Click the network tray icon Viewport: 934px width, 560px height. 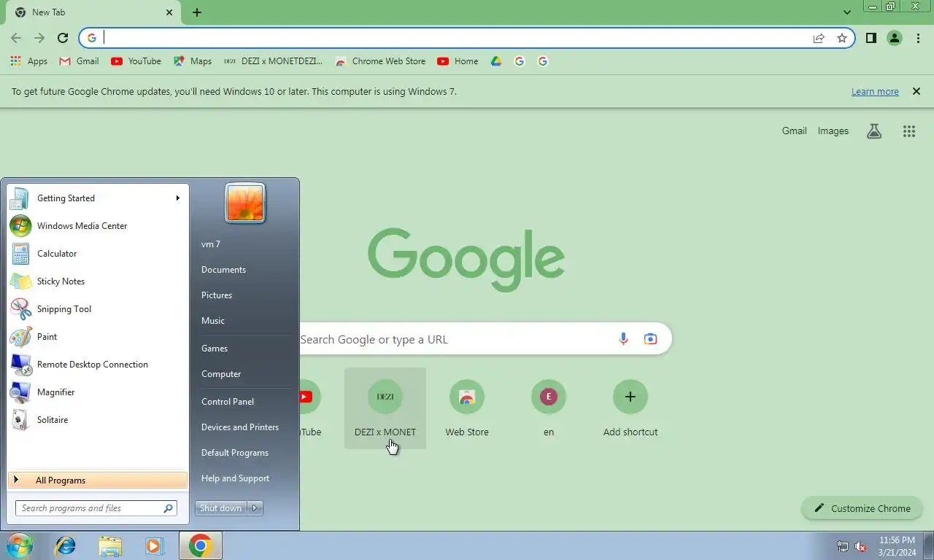click(842, 546)
